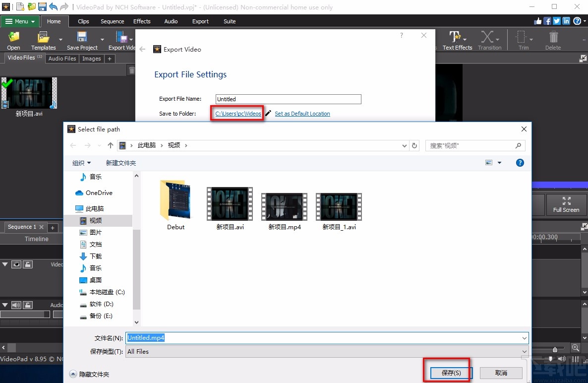The width and height of the screenshot is (588, 383).
Task: Go up one folder level arrow
Action: click(x=110, y=145)
